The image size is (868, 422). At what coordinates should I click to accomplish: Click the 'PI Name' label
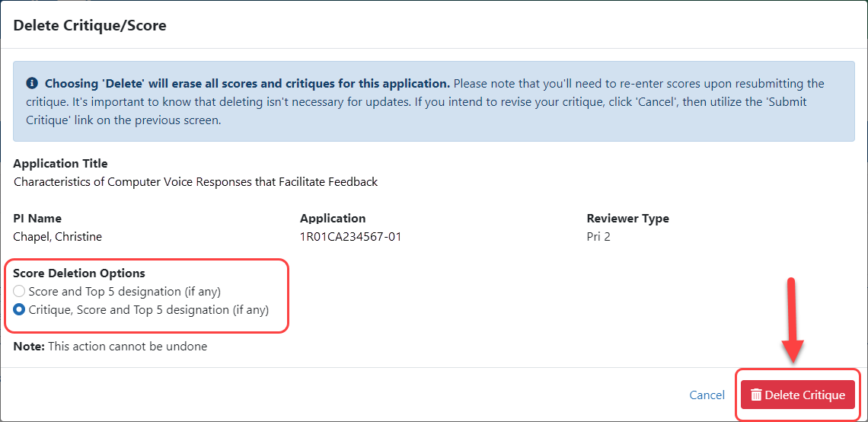[37, 218]
